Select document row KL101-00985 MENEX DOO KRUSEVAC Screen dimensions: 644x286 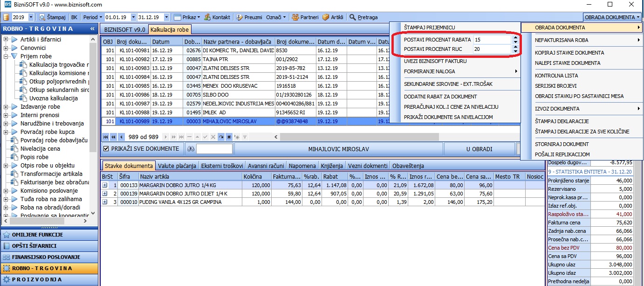[x=245, y=85]
